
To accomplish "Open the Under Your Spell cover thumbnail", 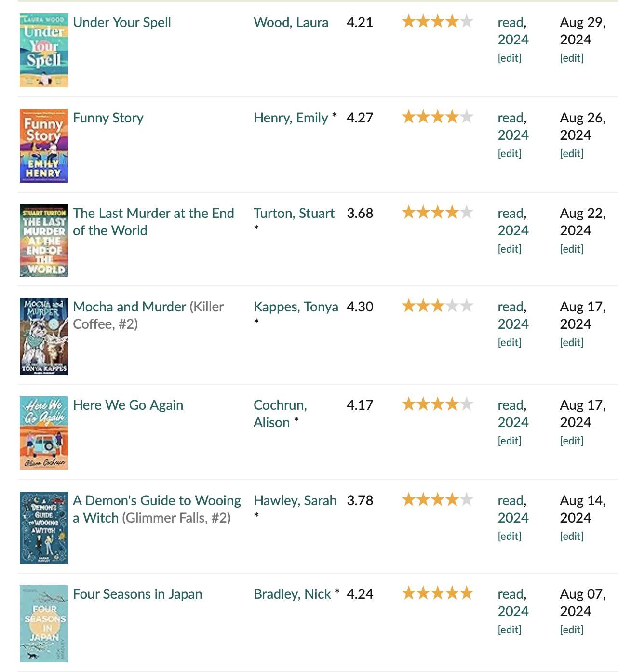I will [44, 50].
